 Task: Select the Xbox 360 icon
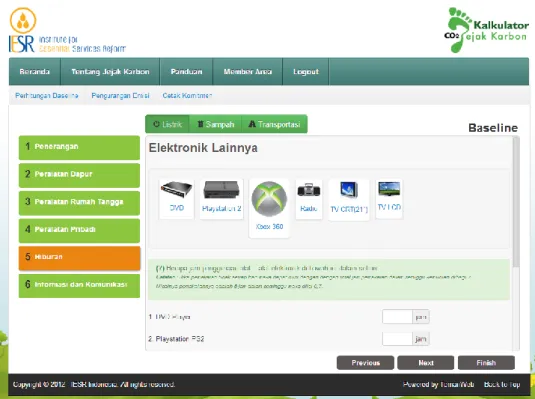[269, 208]
